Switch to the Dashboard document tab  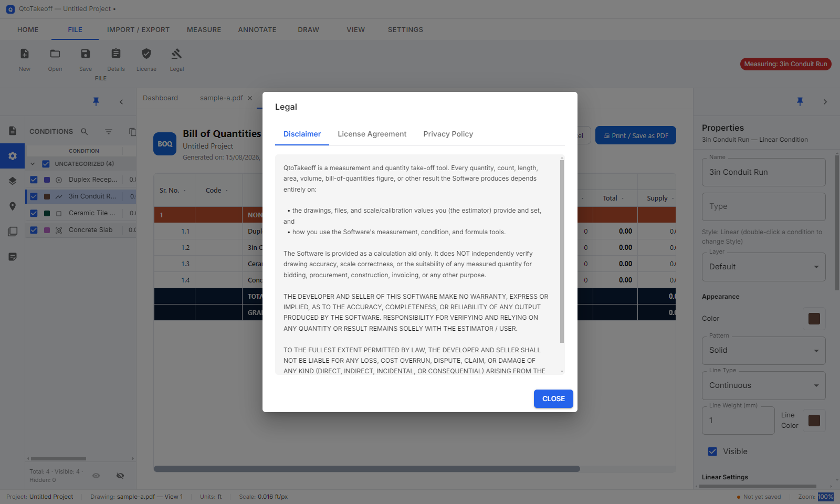pos(161,98)
